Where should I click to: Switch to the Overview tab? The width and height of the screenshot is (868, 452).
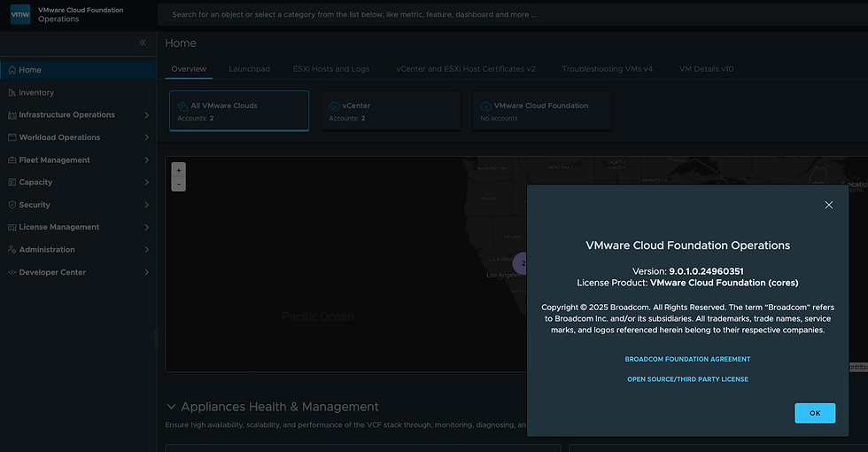click(189, 69)
